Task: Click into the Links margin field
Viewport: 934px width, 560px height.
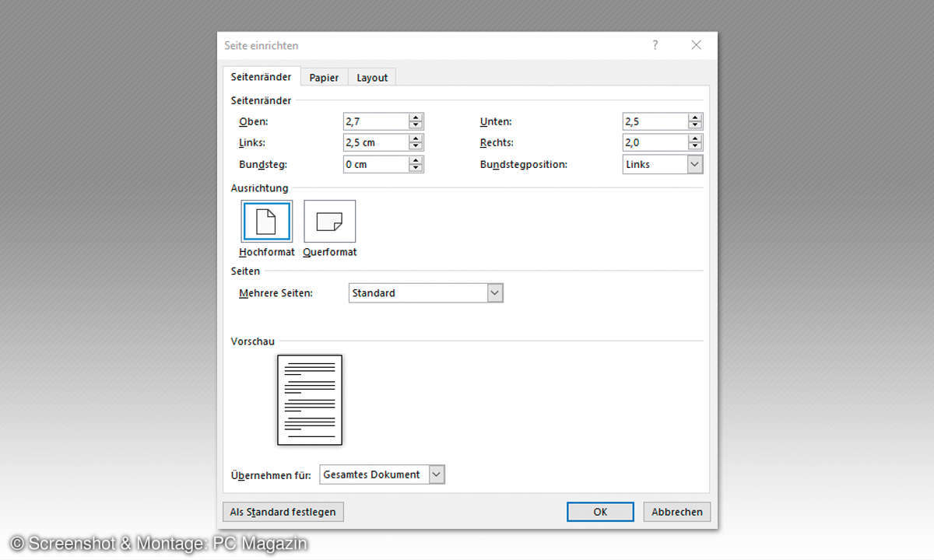Action: click(376, 142)
